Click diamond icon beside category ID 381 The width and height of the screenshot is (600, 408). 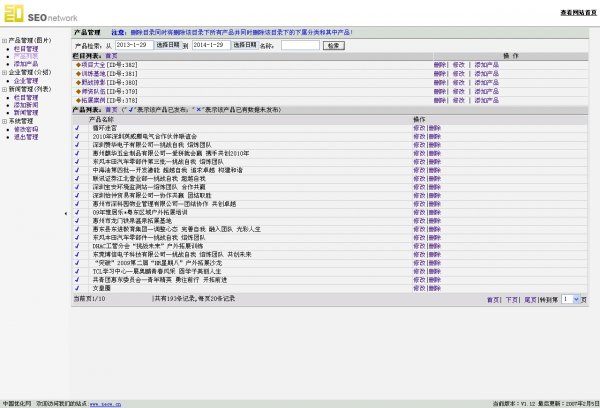coord(78,73)
